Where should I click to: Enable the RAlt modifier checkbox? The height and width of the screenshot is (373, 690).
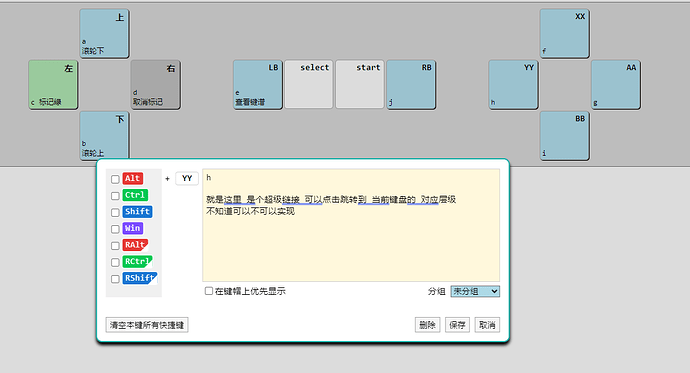(x=115, y=245)
